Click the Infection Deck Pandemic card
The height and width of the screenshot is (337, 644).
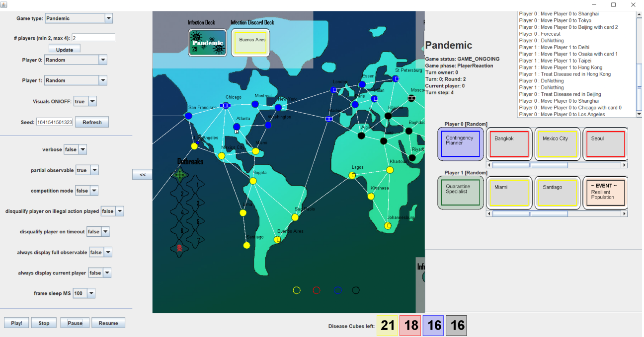208,43
